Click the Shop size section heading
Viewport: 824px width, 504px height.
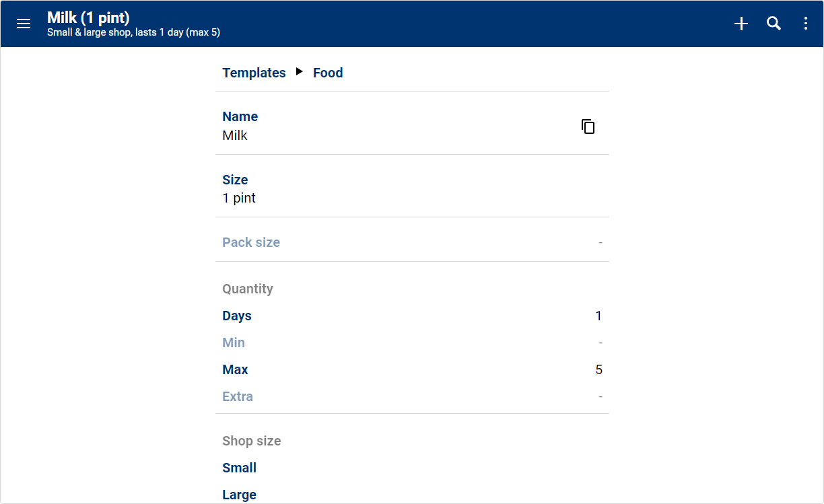252,441
